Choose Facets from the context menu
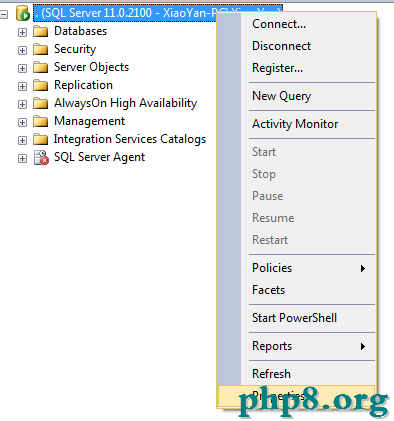The image size is (394, 421). [297, 290]
